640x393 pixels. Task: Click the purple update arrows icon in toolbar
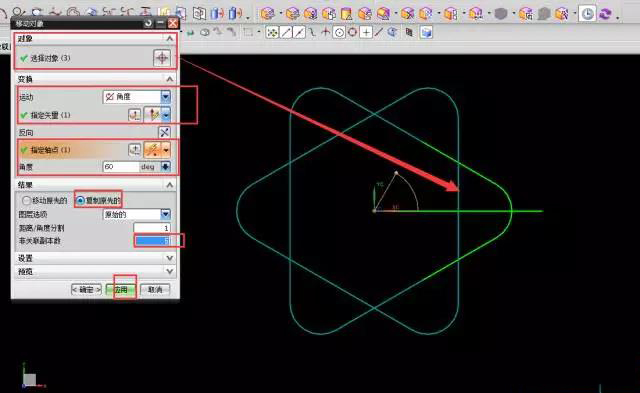(605, 14)
